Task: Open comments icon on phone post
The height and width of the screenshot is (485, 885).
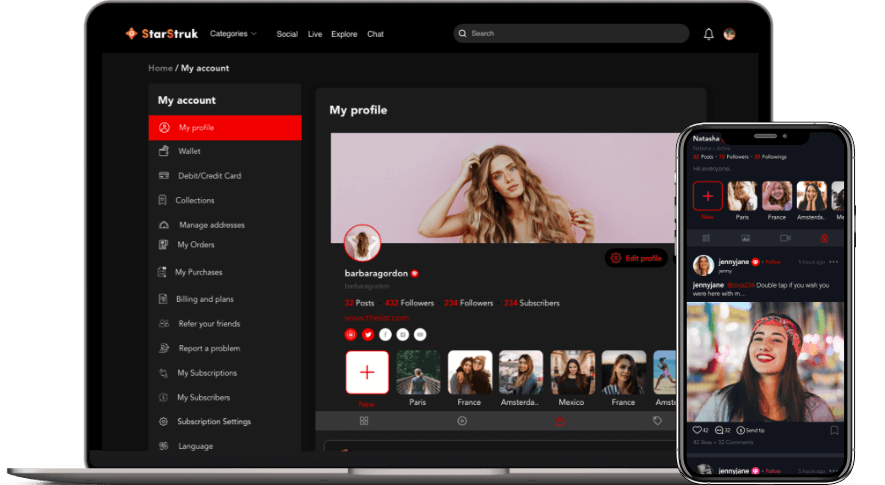Action: 719,430
